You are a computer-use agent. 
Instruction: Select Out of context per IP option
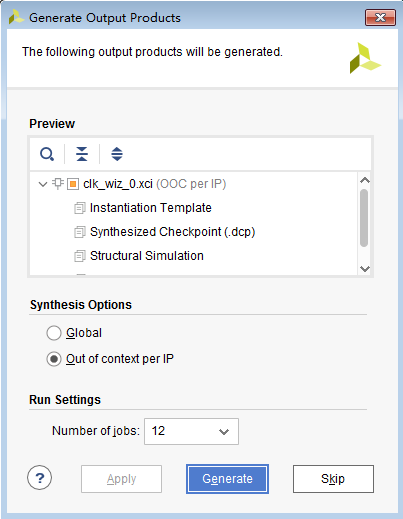point(54,359)
